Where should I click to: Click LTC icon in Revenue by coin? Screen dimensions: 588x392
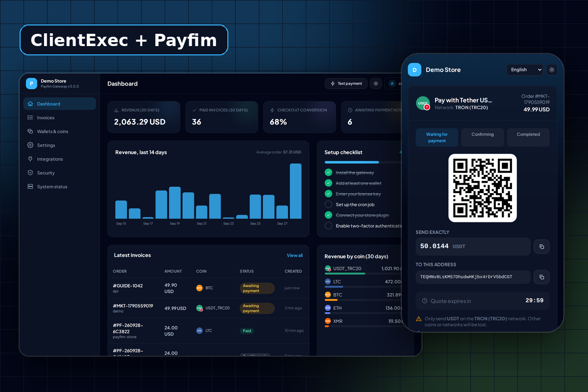pos(328,282)
